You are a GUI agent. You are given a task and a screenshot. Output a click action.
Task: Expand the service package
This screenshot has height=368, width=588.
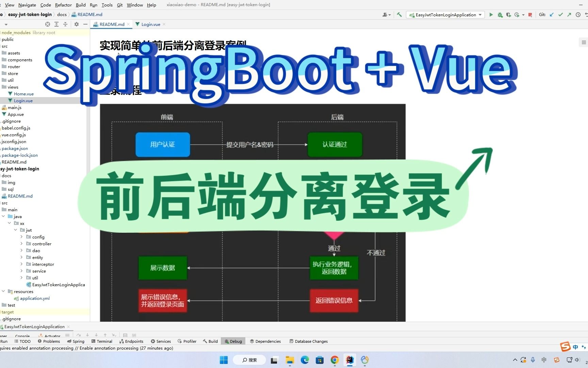[x=22, y=271]
